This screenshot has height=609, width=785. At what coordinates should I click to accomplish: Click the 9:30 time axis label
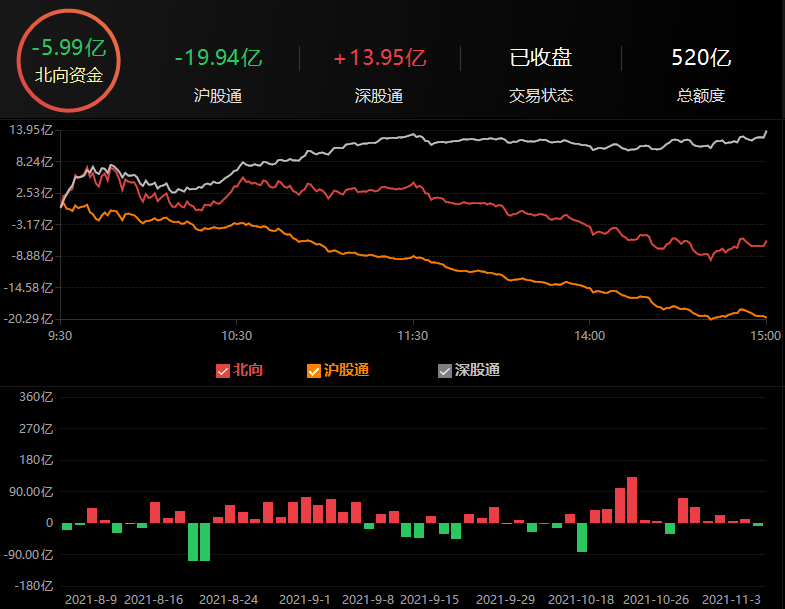[x=60, y=336]
